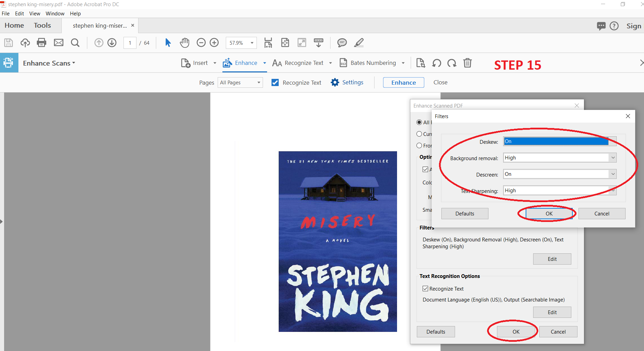Go to next page arrow icon
The height and width of the screenshot is (351, 644).
click(112, 43)
